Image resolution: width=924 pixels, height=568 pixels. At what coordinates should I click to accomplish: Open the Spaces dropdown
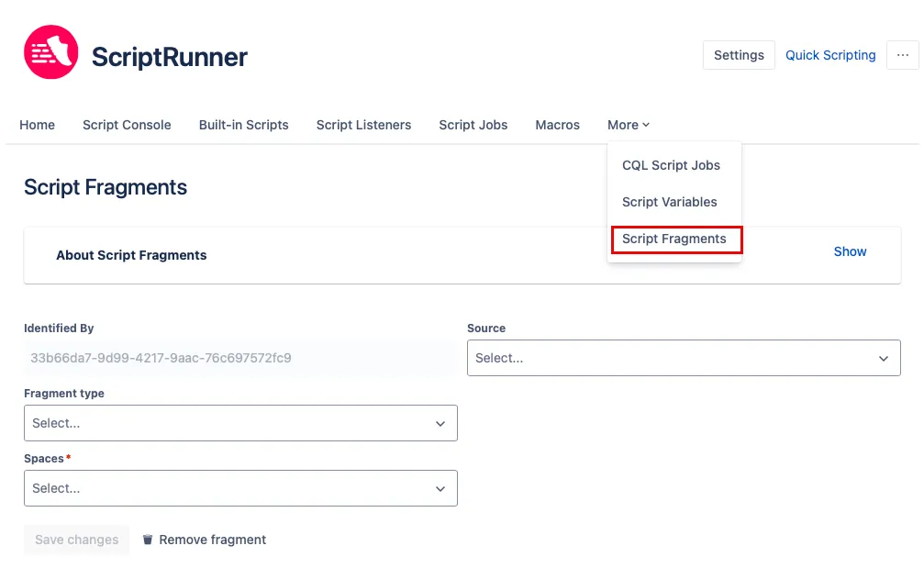point(240,488)
